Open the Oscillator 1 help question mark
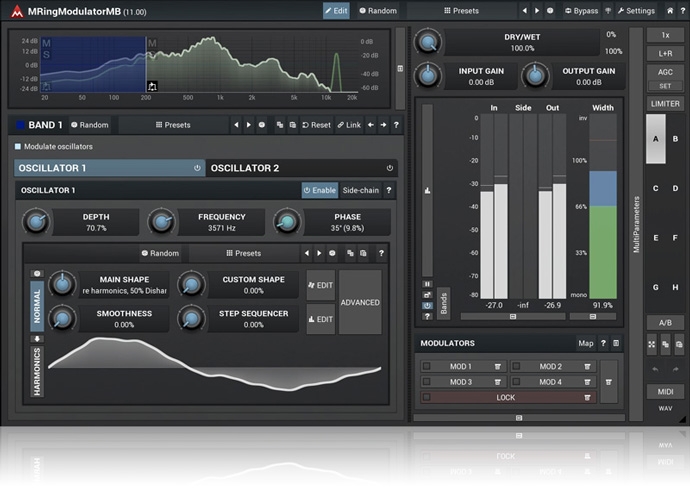 [389, 190]
